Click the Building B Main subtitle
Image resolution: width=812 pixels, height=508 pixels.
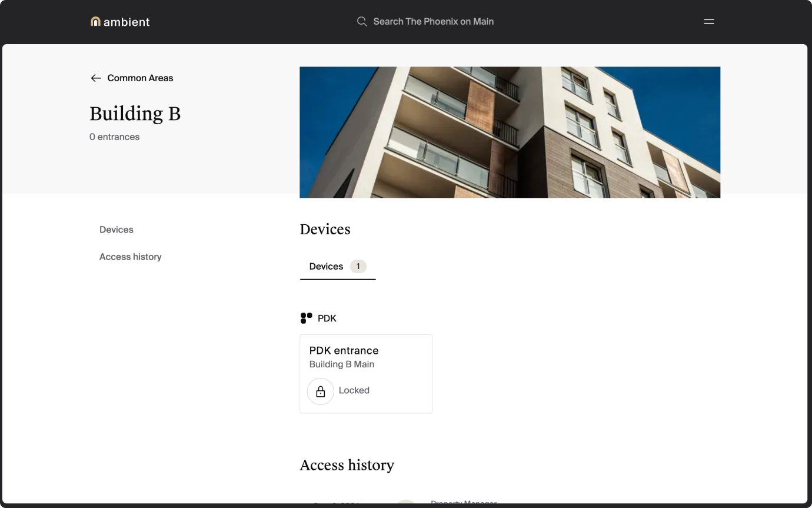342,364
